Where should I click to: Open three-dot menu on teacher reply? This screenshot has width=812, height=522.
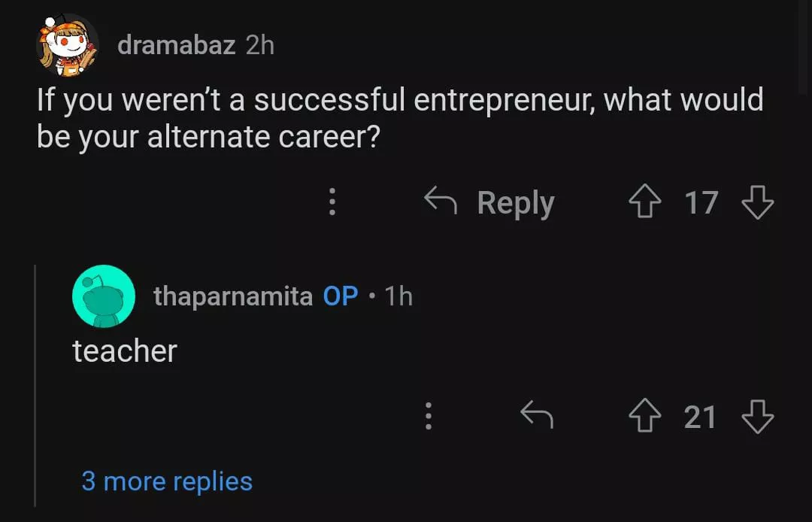pyautogui.click(x=428, y=416)
